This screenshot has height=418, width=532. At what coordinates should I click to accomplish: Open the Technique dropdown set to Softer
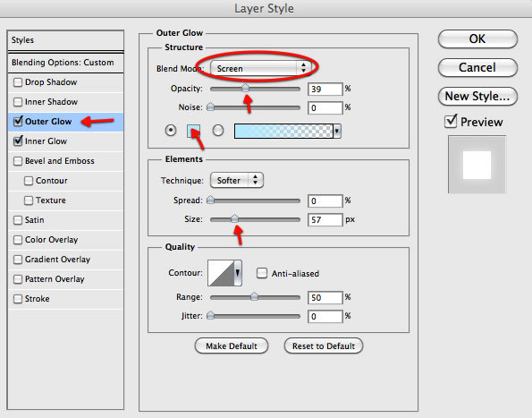pos(237,180)
